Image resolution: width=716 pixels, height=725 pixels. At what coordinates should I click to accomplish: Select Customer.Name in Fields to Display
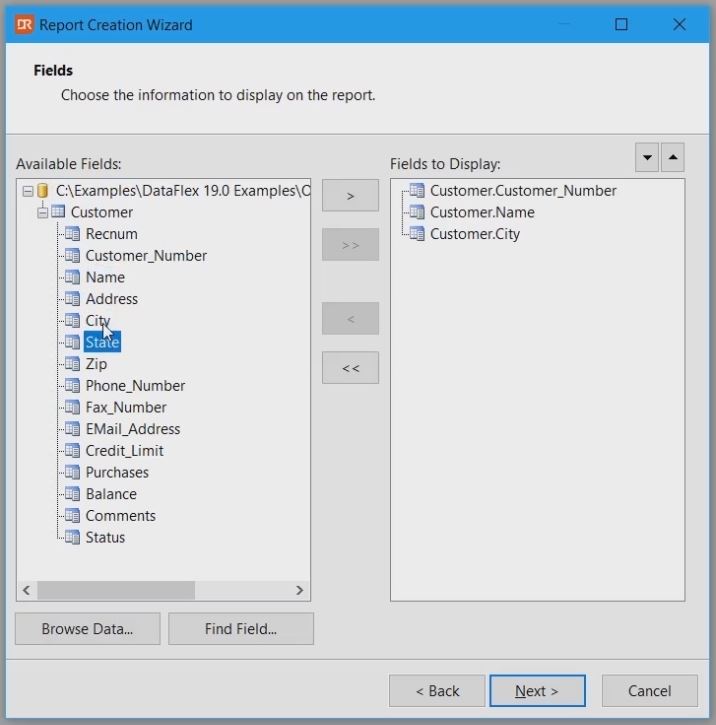click(x=482, y=212)
